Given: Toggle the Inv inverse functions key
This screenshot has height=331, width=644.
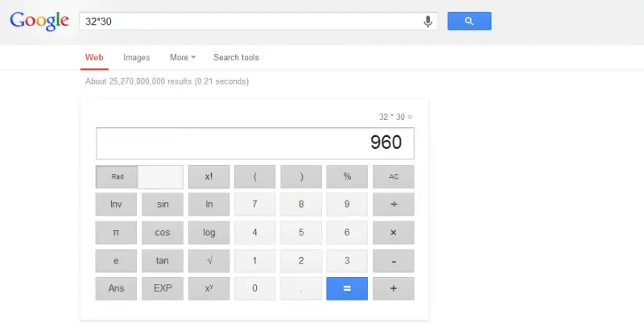Looking at the screenshot, I should click(116, 204).
